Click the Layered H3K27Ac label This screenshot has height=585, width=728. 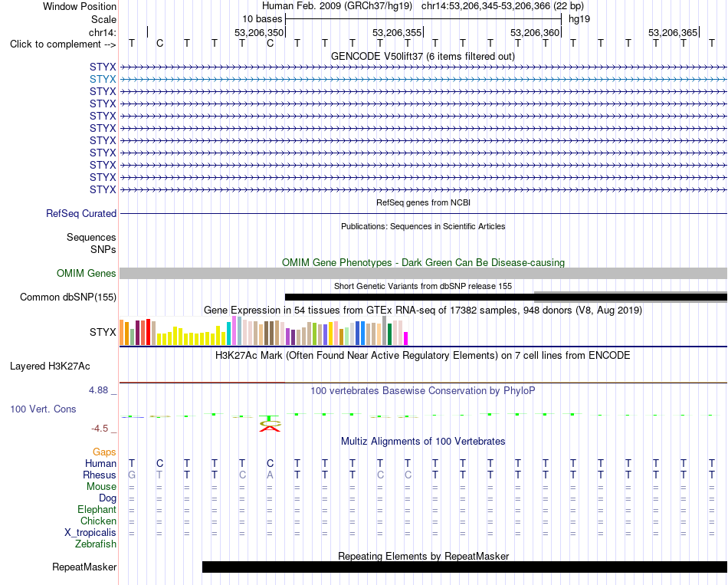tap(50, 366)
